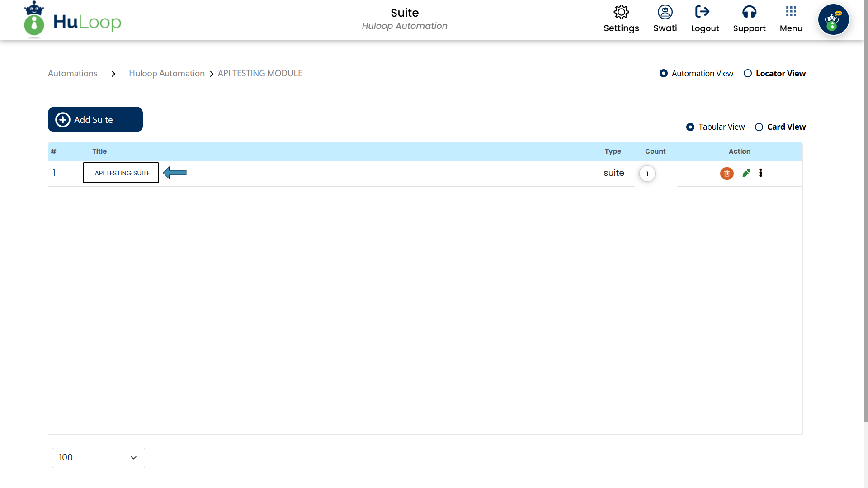Open the Swati user profile icon
868x488 pixels.
point(665,12)
